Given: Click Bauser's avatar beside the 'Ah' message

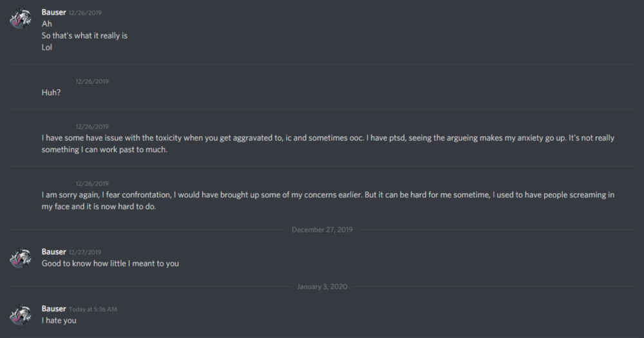Looking at the screenshot, I should (x=21, y=19).
